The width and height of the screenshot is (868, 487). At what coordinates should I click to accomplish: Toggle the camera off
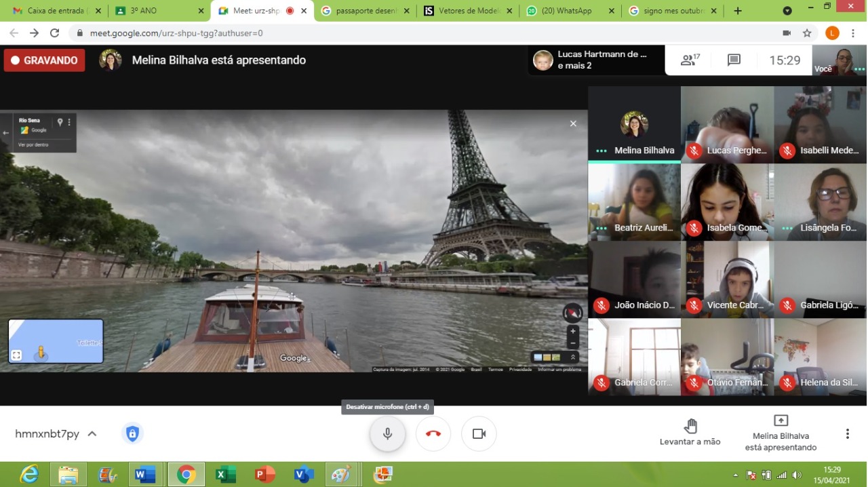click(x=479, y=434)
